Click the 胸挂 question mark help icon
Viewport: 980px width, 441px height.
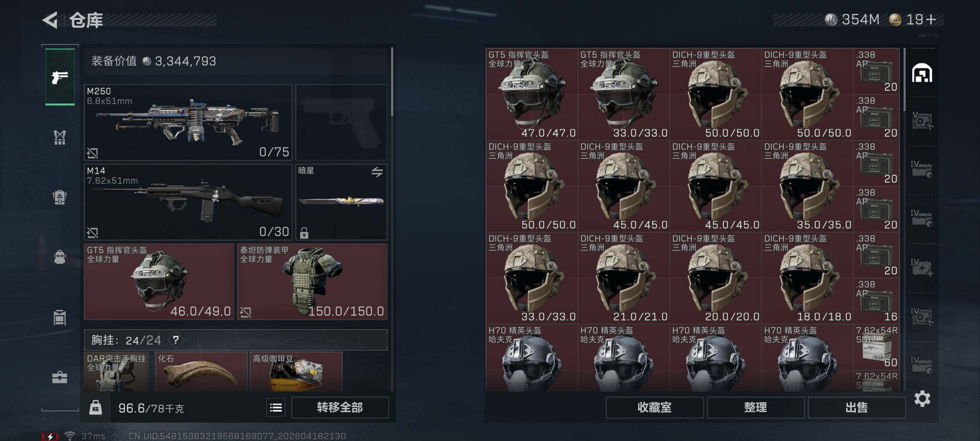coord(176,340)
